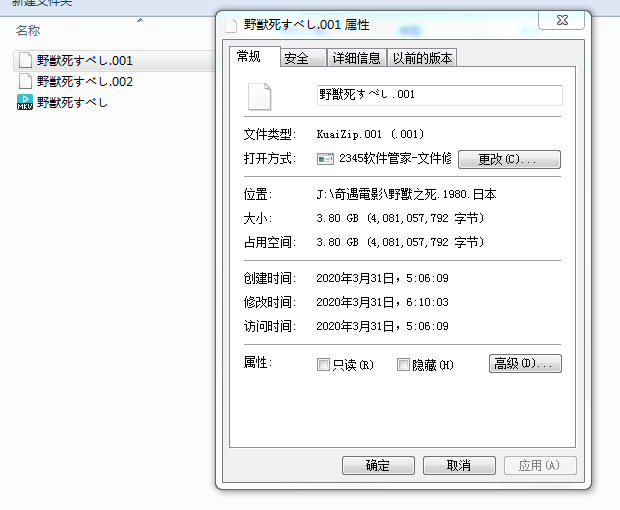Sort by the 名称 column header
This screenshot has height=510, width=620.
pos(28,31)
